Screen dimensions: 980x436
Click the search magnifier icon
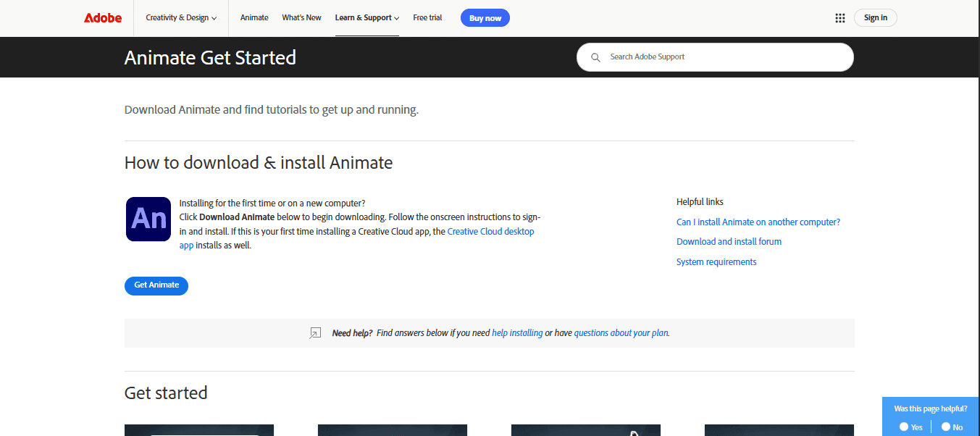point(595,57)
